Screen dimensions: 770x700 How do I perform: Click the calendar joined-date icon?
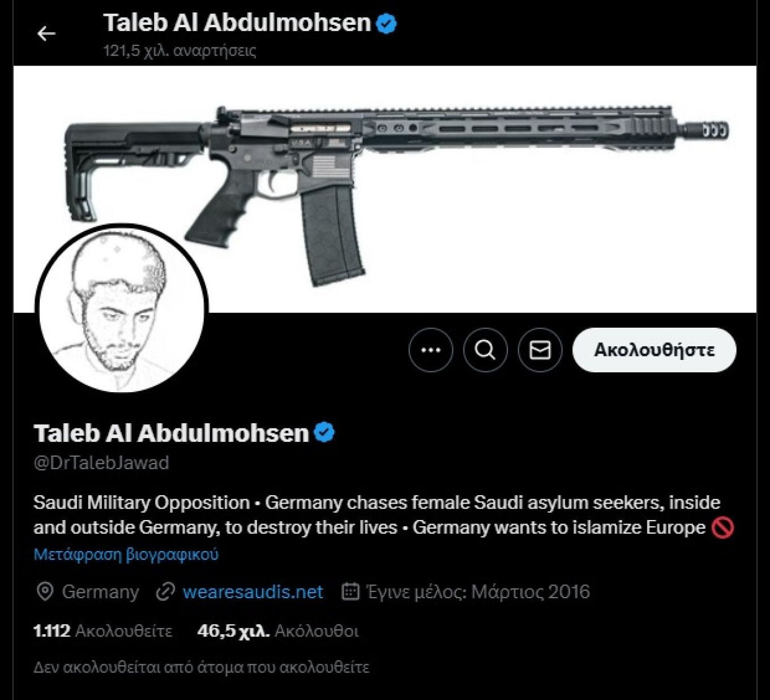click(x=350, y=592)
